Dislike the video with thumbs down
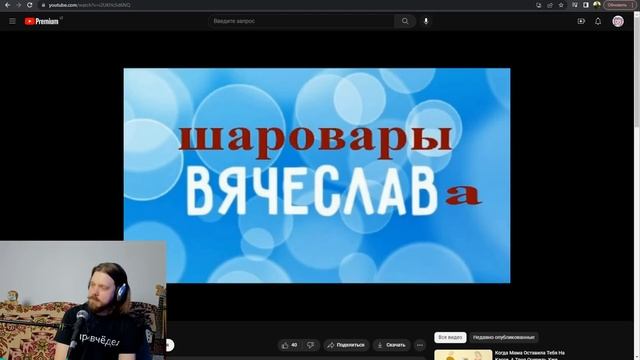This screenshot has width=640, height=360. tap(311, 345)
